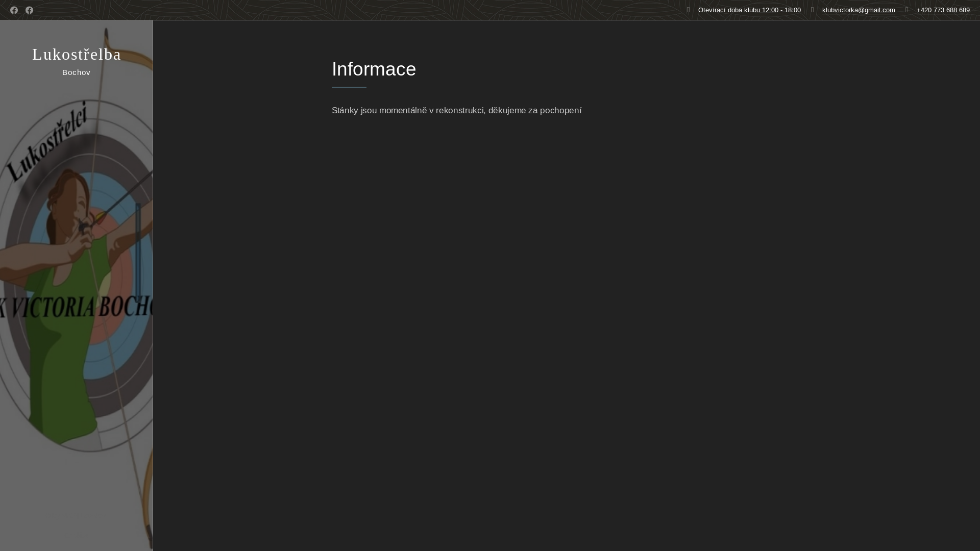Click the opening hours text 12:00 - 18:00
The image size is (980, 551).
pyautogui.click(x=781, y=10)
